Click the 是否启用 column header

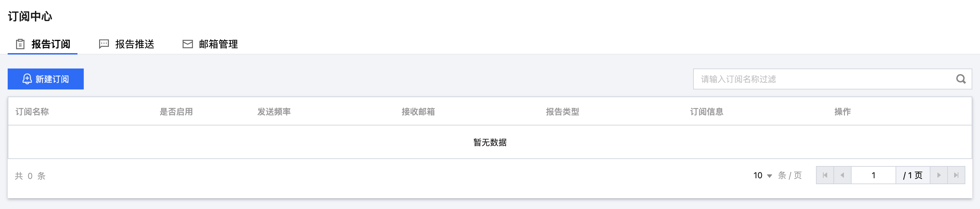(x=176, y=111)
